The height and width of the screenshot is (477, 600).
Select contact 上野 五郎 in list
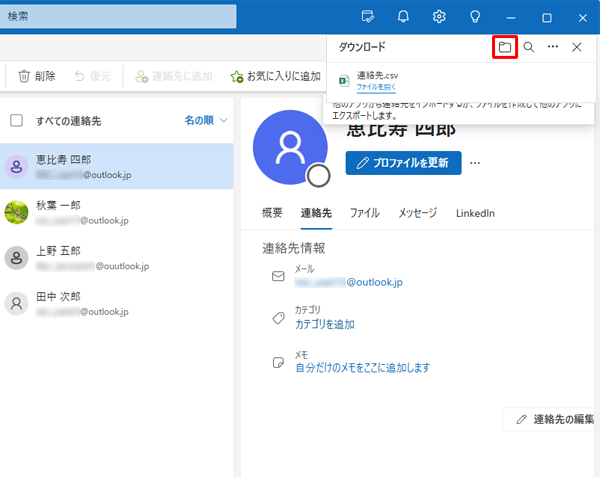pyautogui.click(x=117, y=258)
